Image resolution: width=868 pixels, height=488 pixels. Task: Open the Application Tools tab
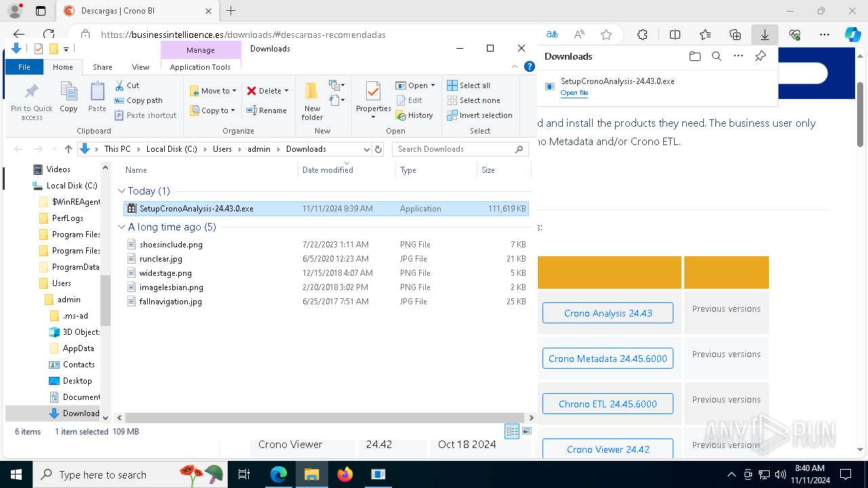point(200,67)
